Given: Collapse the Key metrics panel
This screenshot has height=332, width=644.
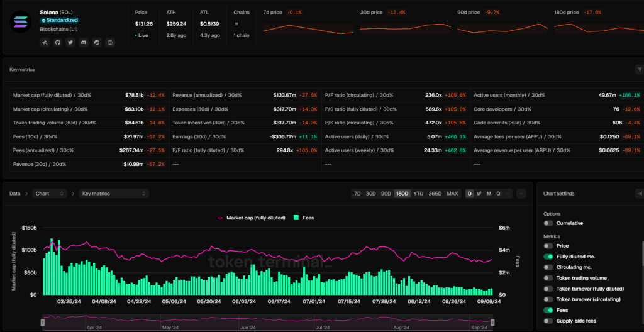Looking at the screenshot, I should click(x=640, y=69).
